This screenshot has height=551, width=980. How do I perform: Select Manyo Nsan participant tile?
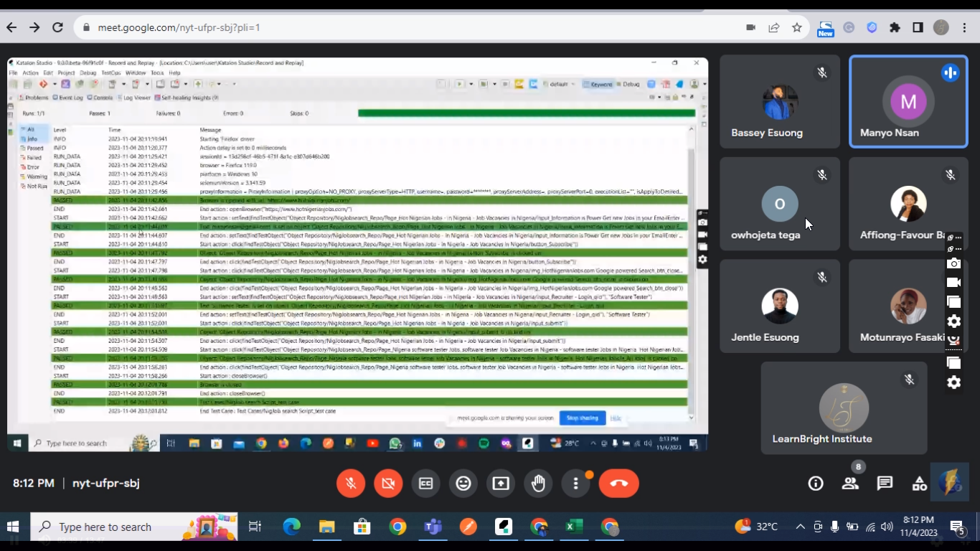pyautogui.click(x=908, y=102)
